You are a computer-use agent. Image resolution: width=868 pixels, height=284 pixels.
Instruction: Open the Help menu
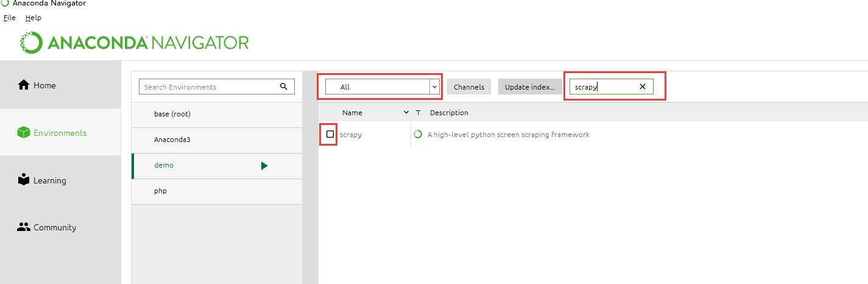(33, 18)
